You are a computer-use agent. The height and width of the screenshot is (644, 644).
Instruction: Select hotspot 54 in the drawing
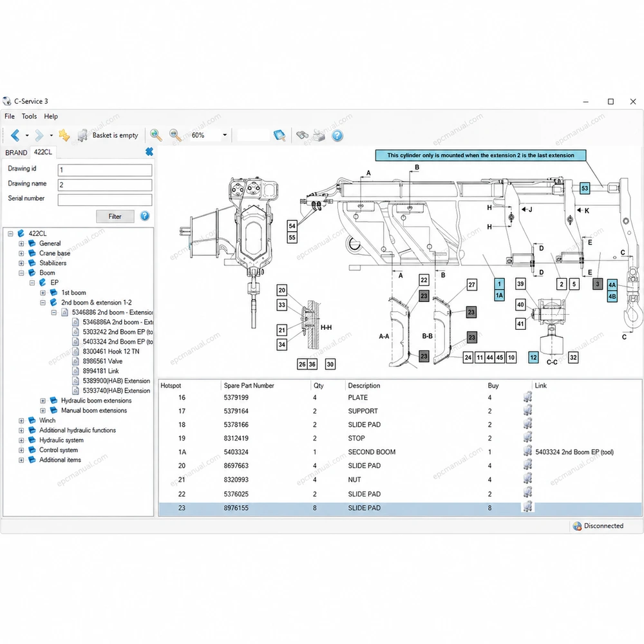[x=292, y=226]
